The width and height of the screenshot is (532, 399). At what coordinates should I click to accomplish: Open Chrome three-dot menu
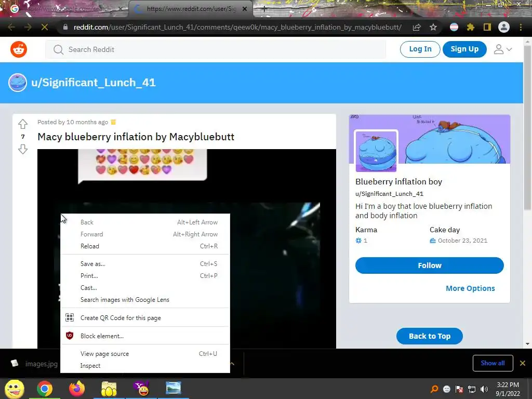pos(521,27)
